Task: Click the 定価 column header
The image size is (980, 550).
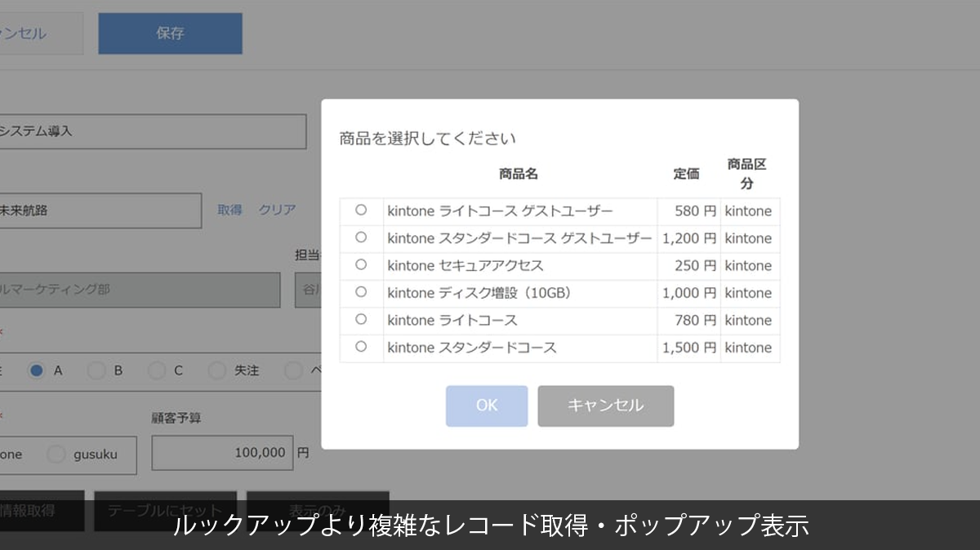Action: 687,174
